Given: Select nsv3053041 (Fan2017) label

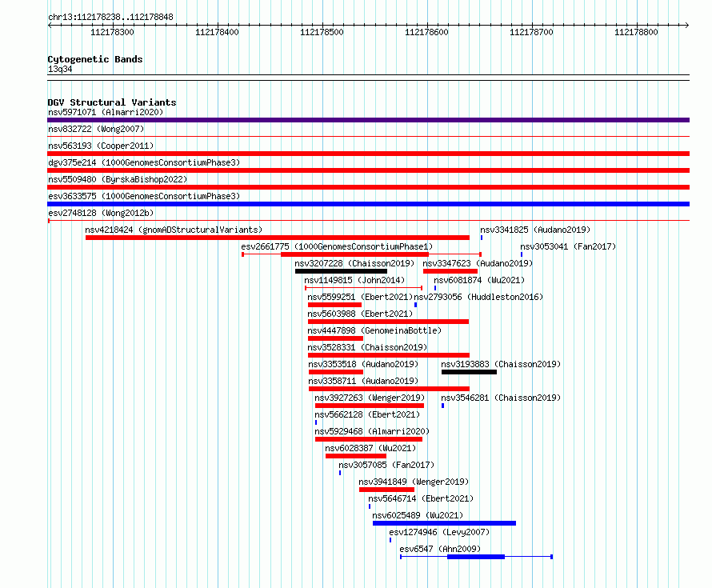Looking at the screenshot, I should [568, 246].
